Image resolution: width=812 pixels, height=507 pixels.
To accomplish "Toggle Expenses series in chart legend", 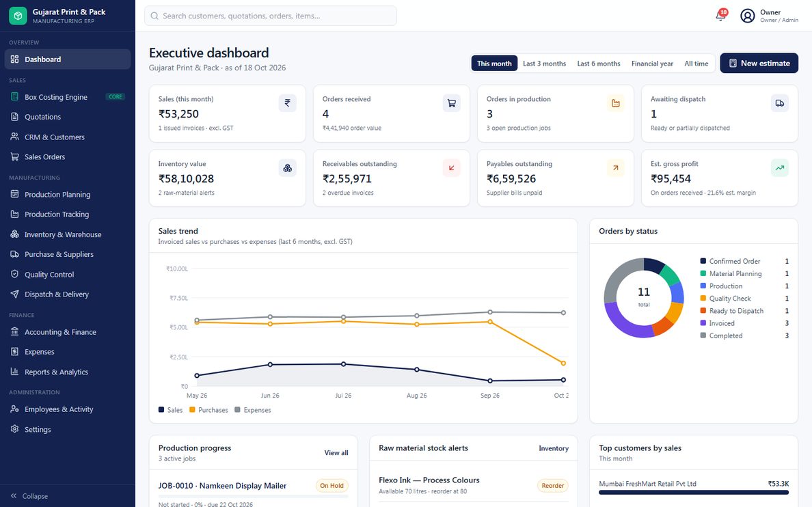I will click(253, 410).
